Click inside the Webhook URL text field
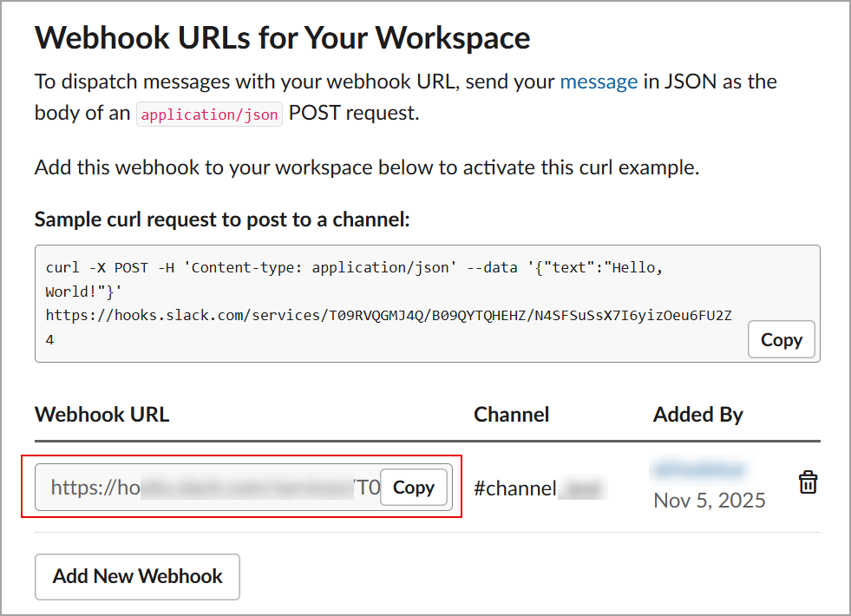 [x=208, y=488]
